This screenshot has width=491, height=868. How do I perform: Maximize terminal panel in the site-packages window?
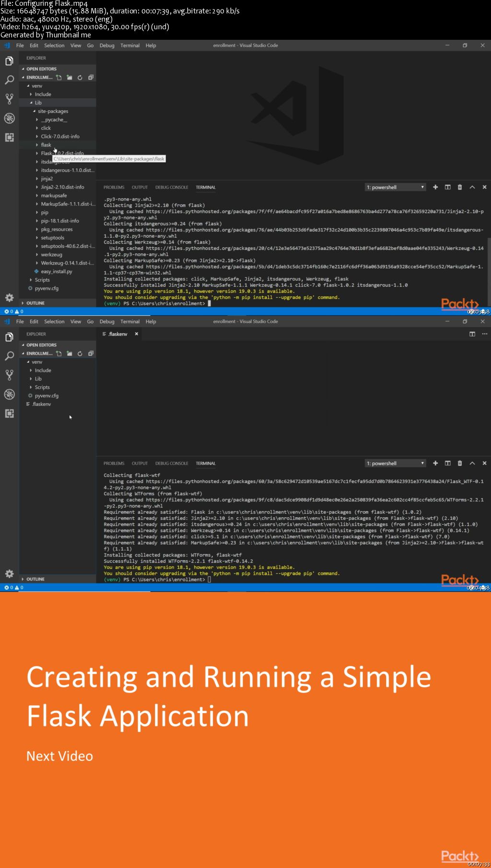point(472,187)
